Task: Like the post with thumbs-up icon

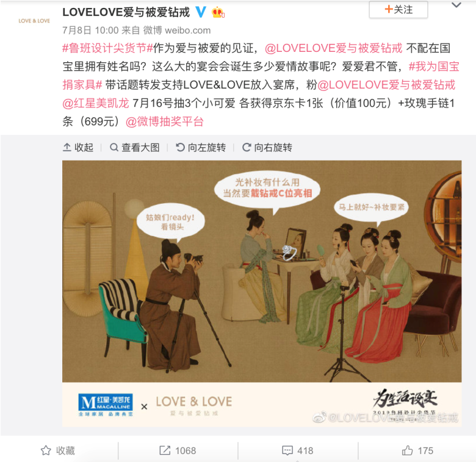Action: (408, 450)
